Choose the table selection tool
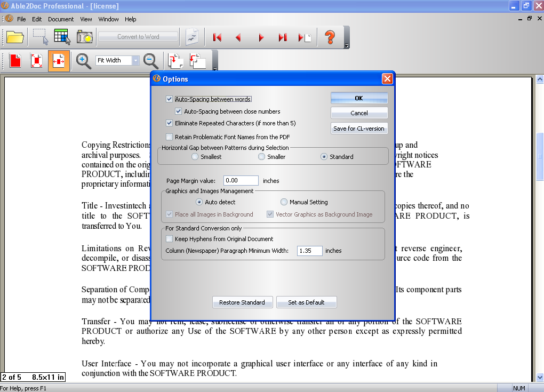Viewport: 544px width, 392px height. pos(62,37)
